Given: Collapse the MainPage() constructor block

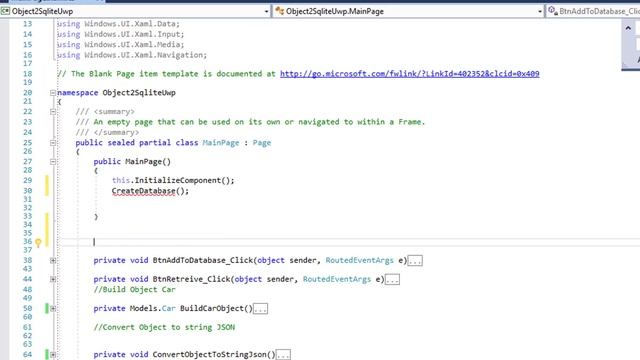Looking at the screenshot, I should [x=53, y=162].
